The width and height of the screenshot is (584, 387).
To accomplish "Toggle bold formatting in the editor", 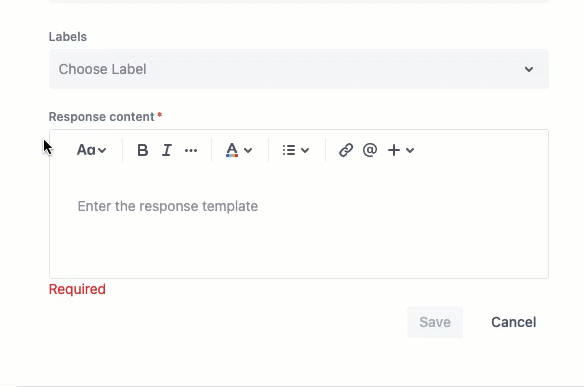I will point(142,150).
